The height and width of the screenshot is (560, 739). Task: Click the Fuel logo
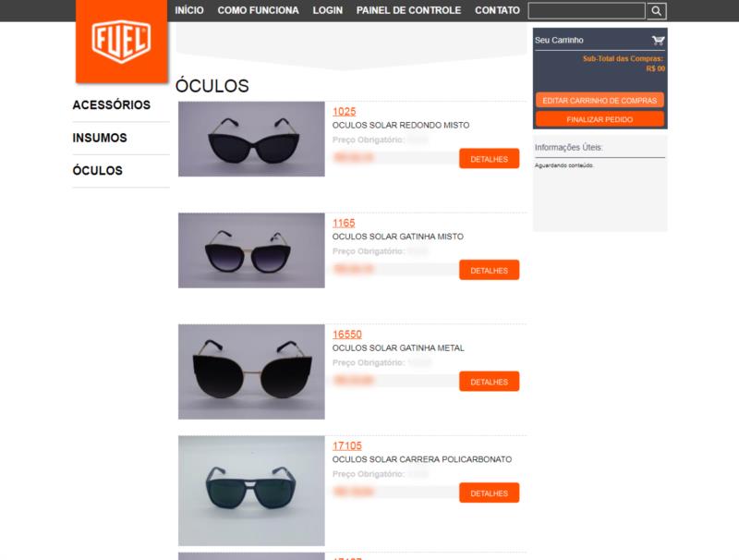[122, 41]
